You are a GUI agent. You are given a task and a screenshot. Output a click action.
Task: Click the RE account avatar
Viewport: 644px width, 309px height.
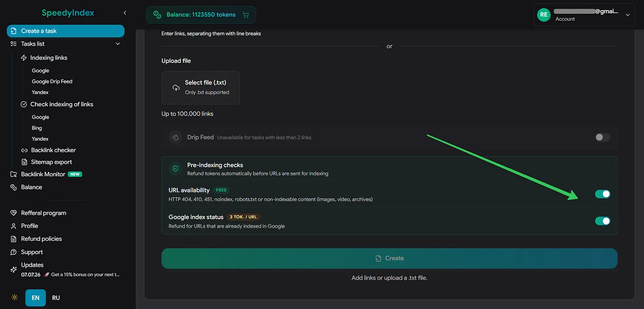[x=544, y=15]
